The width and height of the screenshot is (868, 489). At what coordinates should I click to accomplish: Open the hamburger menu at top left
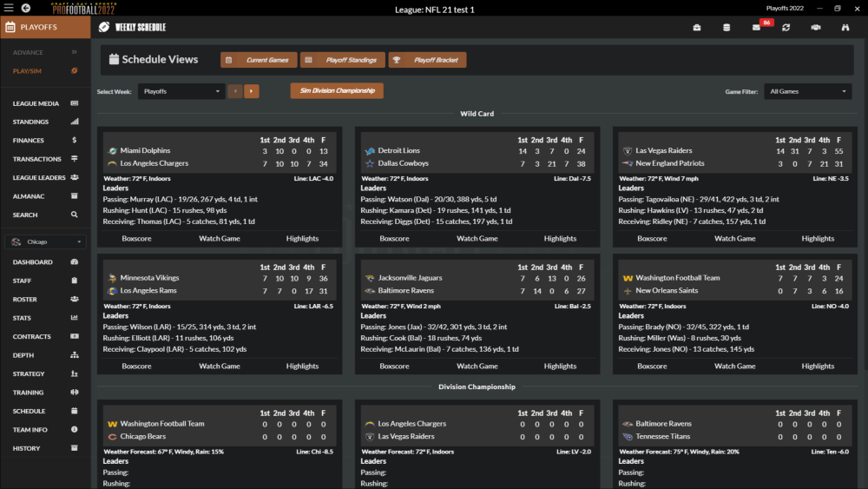(x=9, y=8)
